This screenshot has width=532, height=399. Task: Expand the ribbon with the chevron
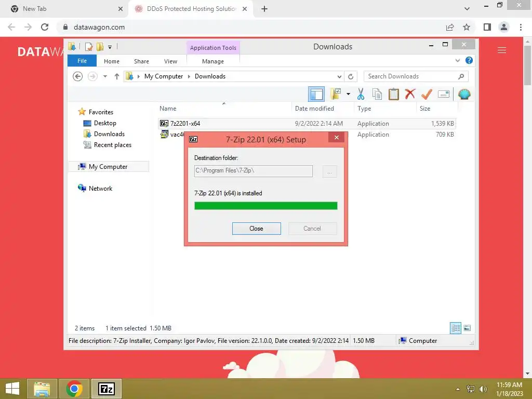(x=457, y=60)
